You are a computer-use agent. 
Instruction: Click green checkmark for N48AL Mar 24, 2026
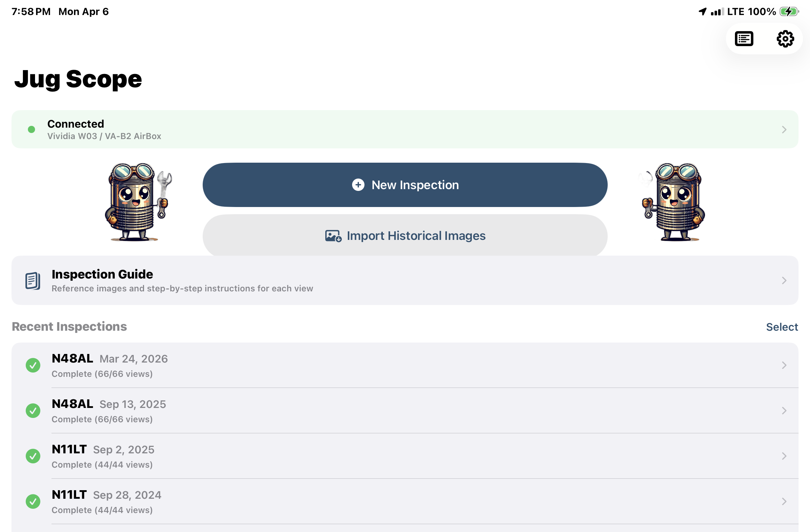33,365
